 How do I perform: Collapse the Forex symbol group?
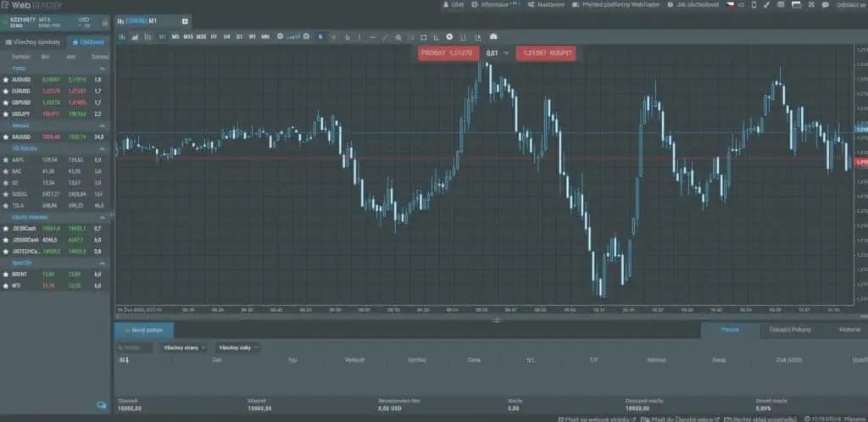pyautogui.click(x=103, y=69)
